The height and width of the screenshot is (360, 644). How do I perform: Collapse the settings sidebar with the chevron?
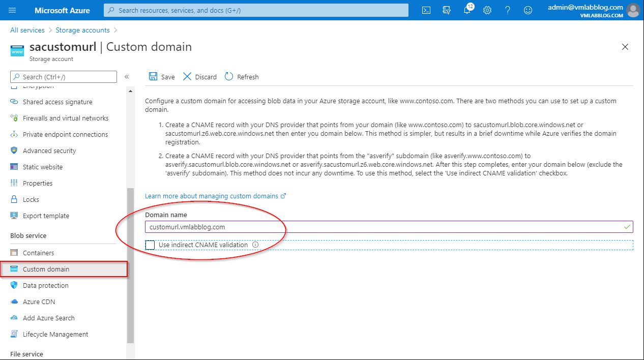pos(127,76)
